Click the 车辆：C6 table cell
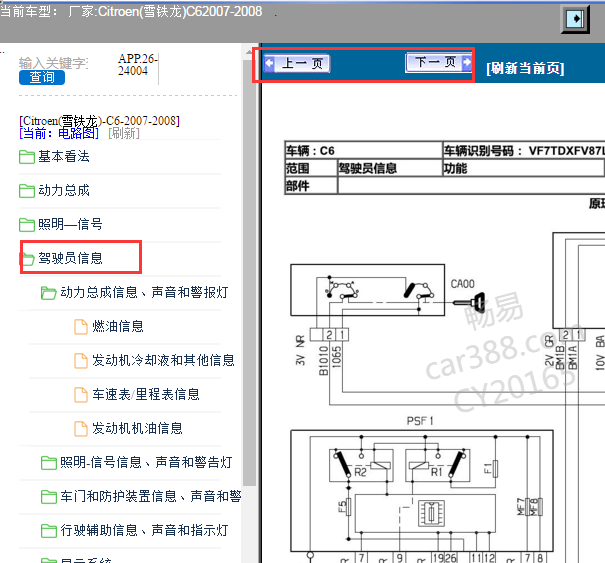Screen dimensions: 605x563 click(x=363, y=150)
